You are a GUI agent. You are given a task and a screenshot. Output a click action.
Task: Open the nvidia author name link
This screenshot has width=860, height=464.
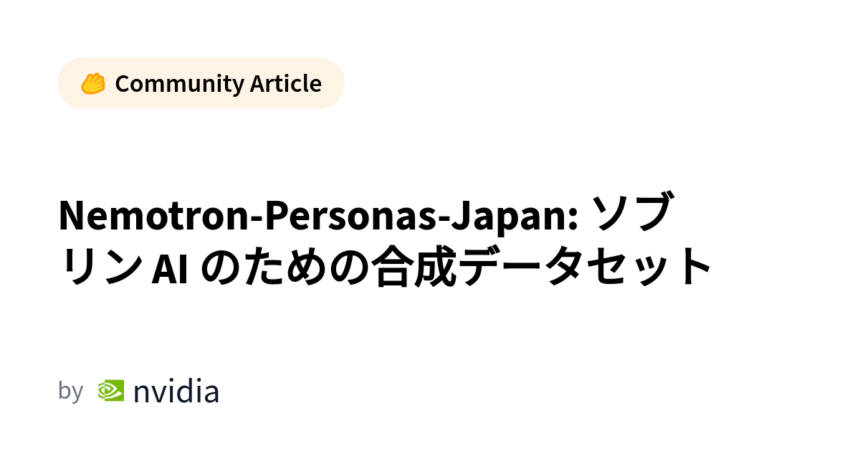click(x=176, y=391)
